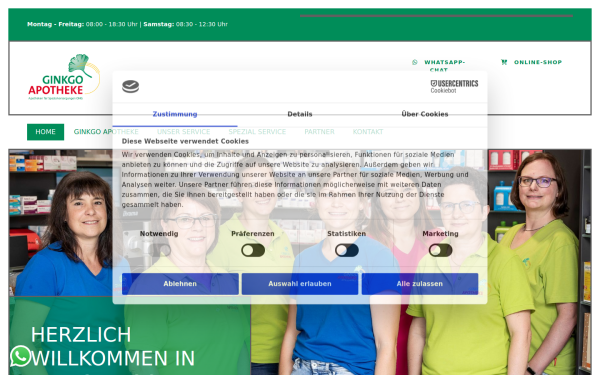This screenshot has width=600, height=375.
Task: Switch to the Zustimmung tab
Action: click(x=175, y=114)
